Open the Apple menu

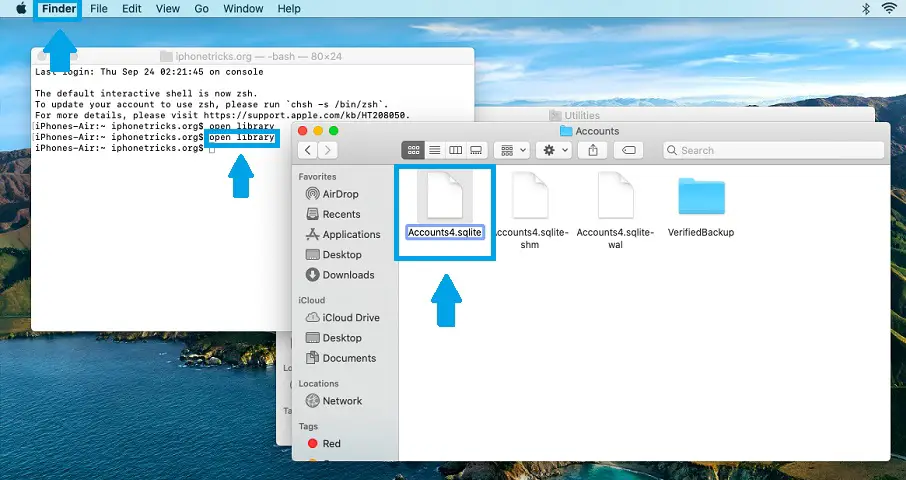20,9
